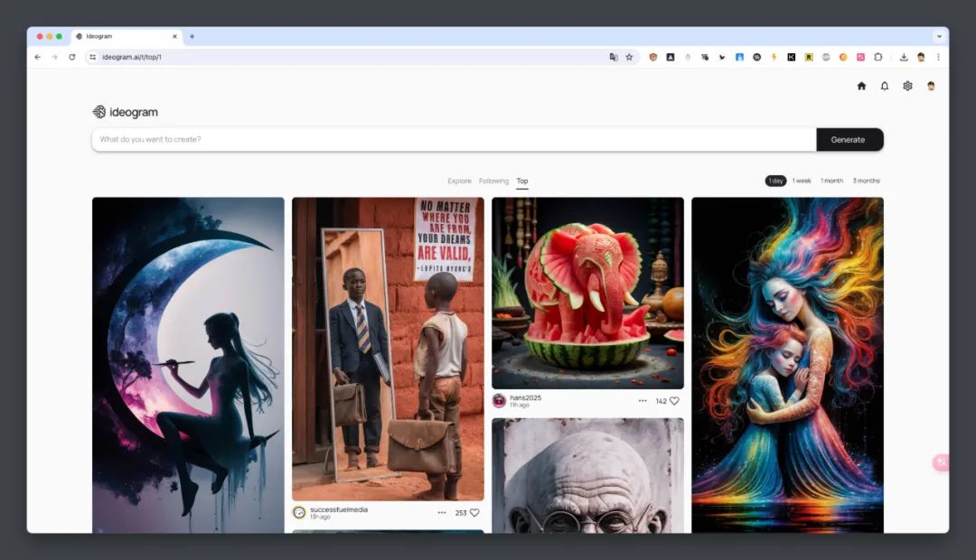Viewport: 976px width, 560px height.
Task: Click the 142 likes count
Action: pyautogui.click(x=661, y=401)
